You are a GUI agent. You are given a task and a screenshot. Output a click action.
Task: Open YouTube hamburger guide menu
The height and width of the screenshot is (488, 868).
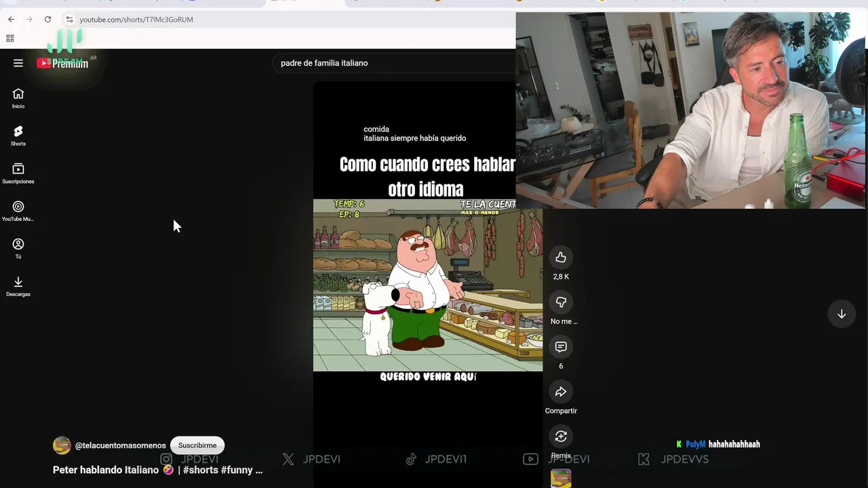point(18,63)
